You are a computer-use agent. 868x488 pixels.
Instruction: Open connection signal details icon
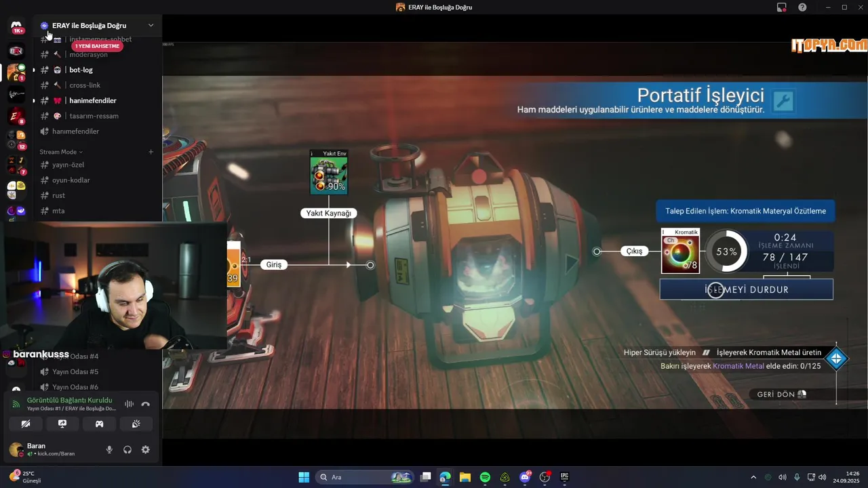[x=16, y=404]
